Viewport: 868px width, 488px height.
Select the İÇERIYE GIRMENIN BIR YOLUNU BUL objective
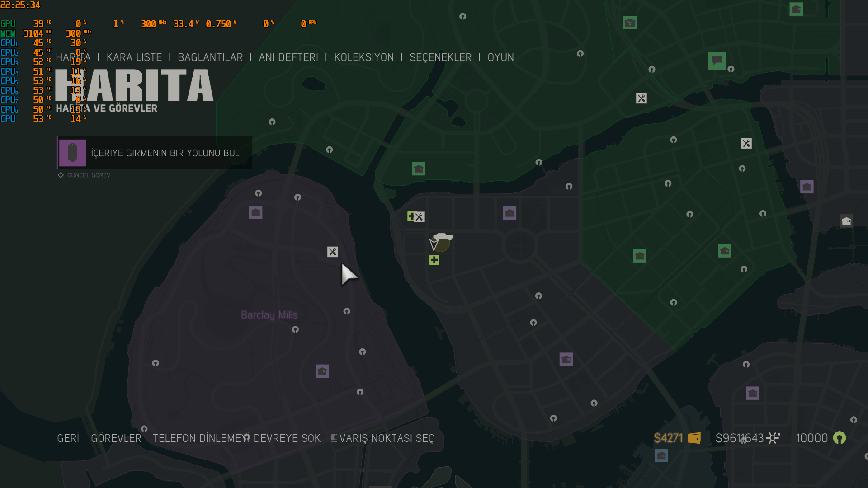click(x=165, y=153)
